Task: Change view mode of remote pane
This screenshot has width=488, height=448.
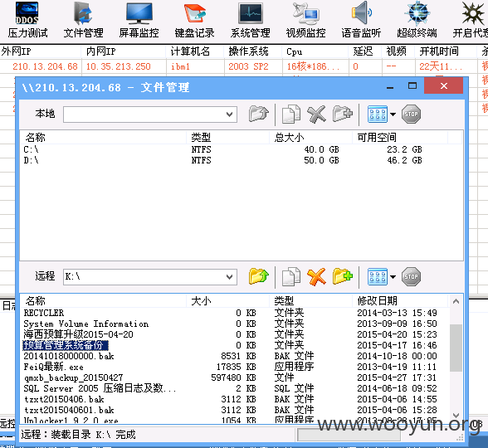Action: click(x=378, y=276)
